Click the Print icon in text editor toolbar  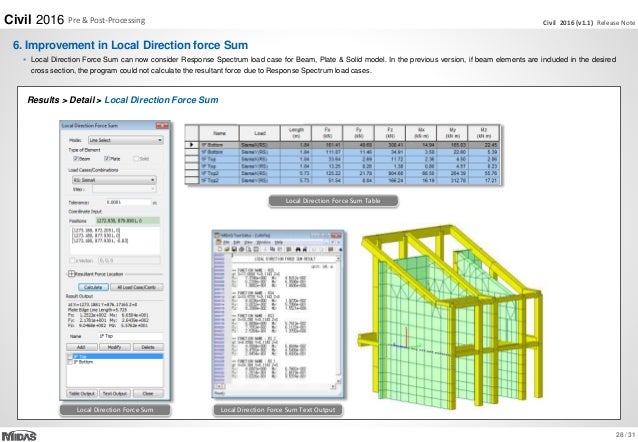pos(242,249)
